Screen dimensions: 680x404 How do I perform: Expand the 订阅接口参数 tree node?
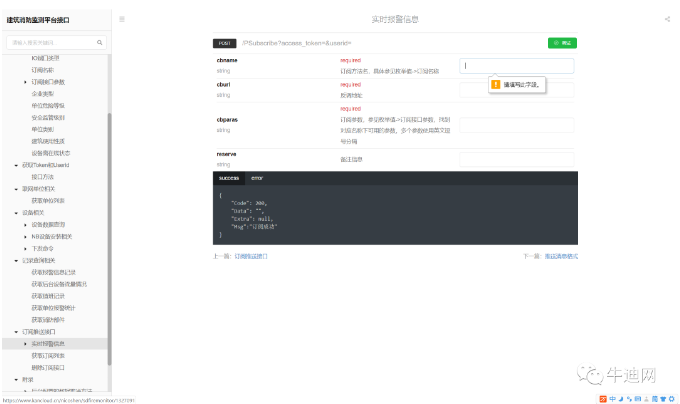pyautogui.click(x=27, y=82)
